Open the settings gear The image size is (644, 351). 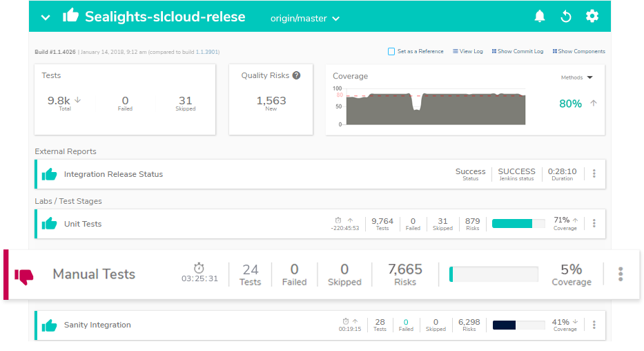pos(592,17)
